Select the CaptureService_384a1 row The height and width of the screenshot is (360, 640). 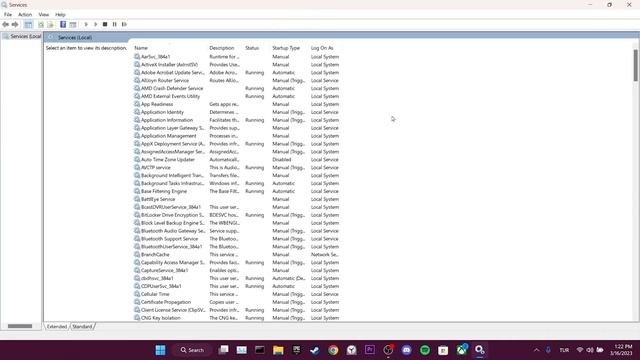(x=237, y=270)
